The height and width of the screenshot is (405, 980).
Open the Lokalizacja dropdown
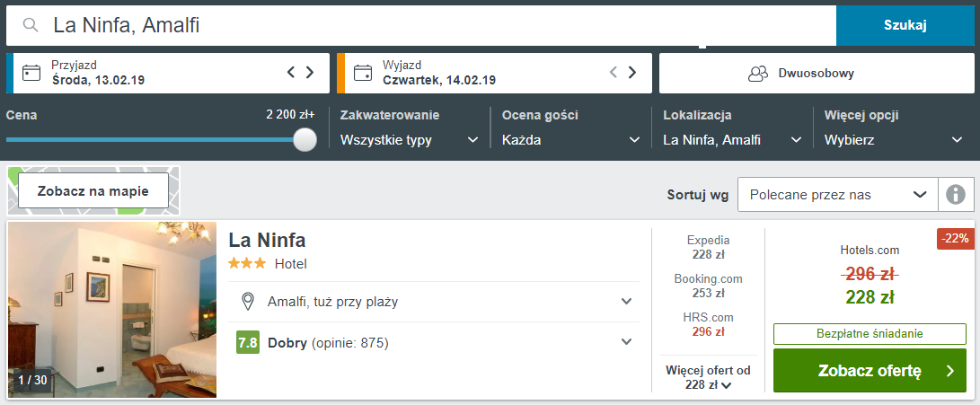tap(731, 140)
